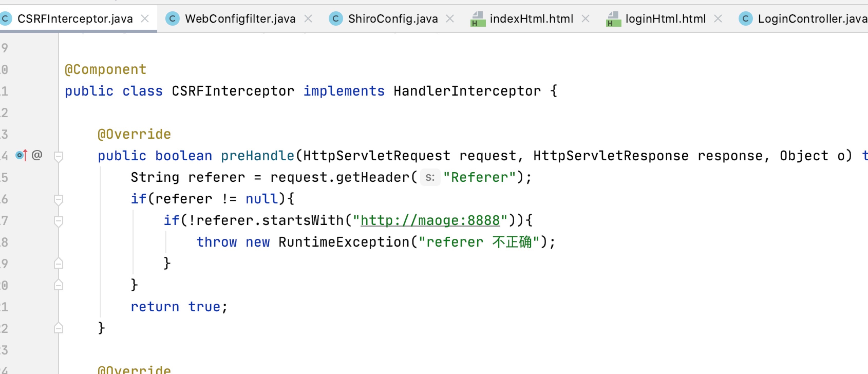Collapse the preHandle method fold marker
This screenshot has width=868, height=374.
(58, 156)
